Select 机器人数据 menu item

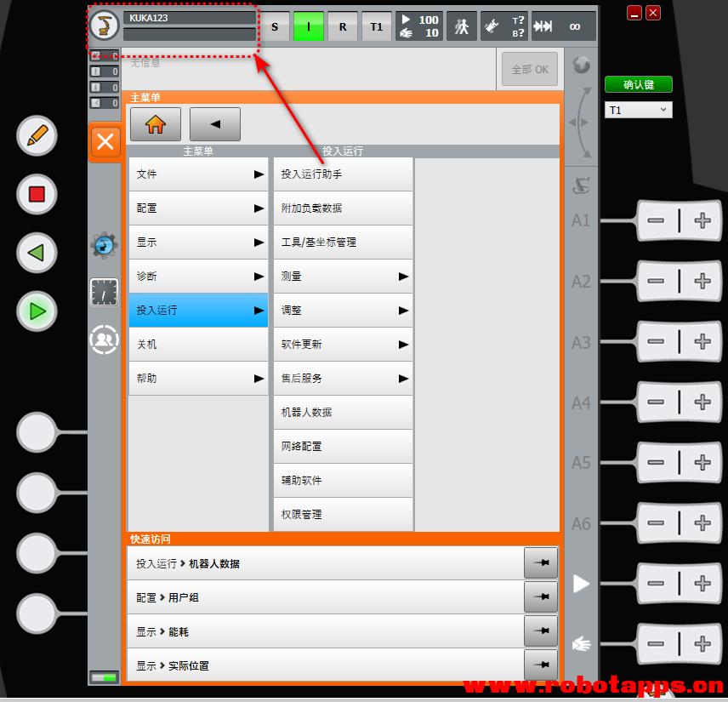[x=343, y=413]
